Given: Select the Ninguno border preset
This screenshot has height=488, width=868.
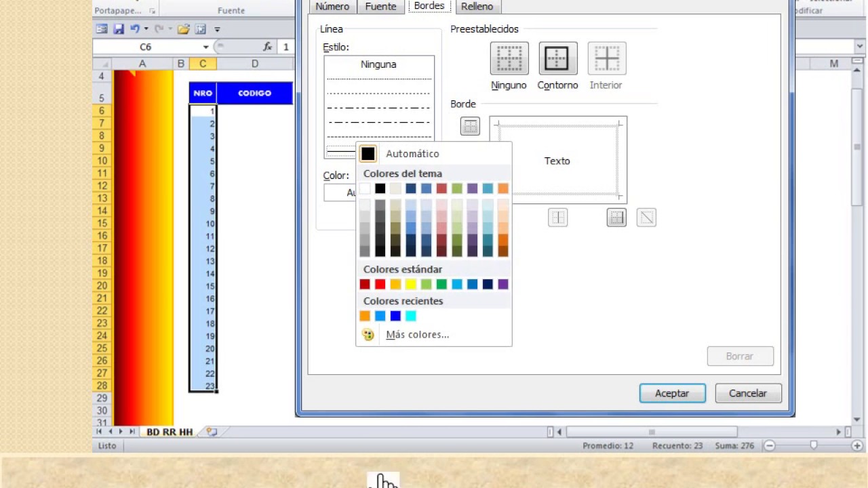Looking at the screenshot, I should coord(509,58).
